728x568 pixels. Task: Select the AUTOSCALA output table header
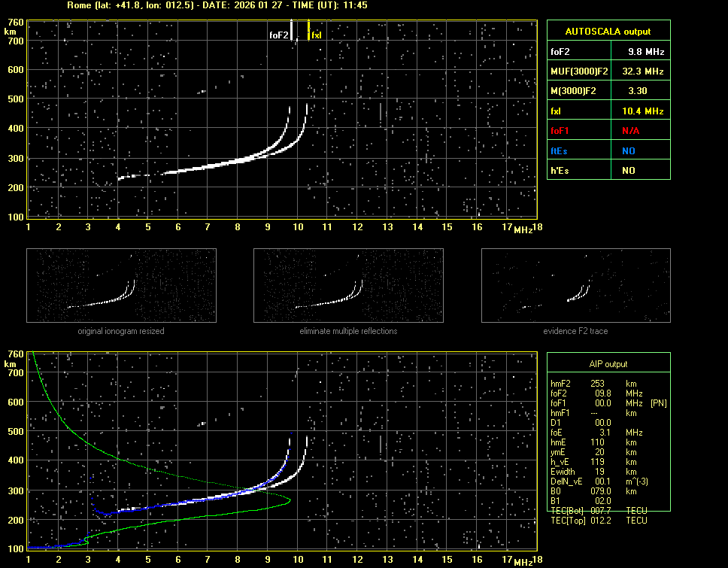click(x=608, y=32)
